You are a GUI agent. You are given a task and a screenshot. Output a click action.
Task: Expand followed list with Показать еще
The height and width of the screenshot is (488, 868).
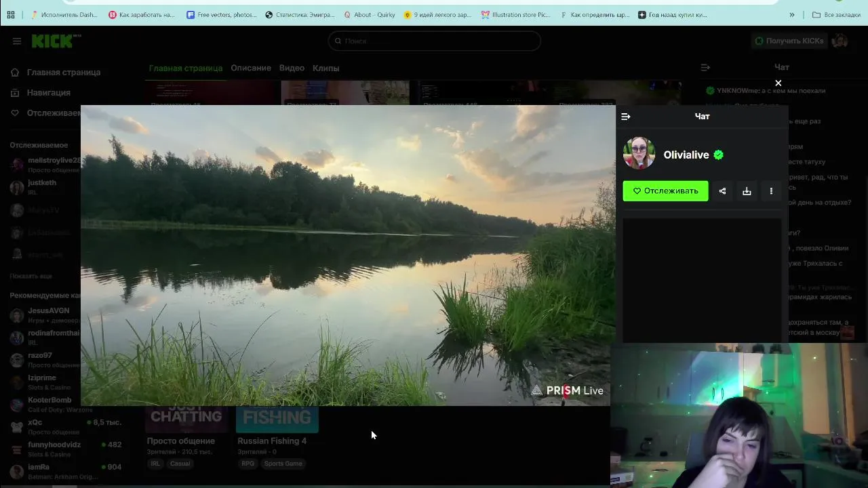(31, 277)
